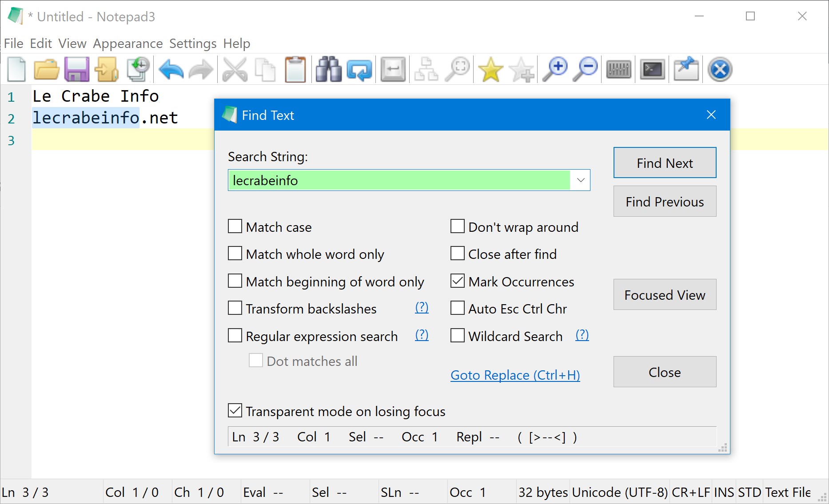This screenshot has width=829, height=504.
Task: Close Find Text dialog with X
Action: tap(711, 115)
